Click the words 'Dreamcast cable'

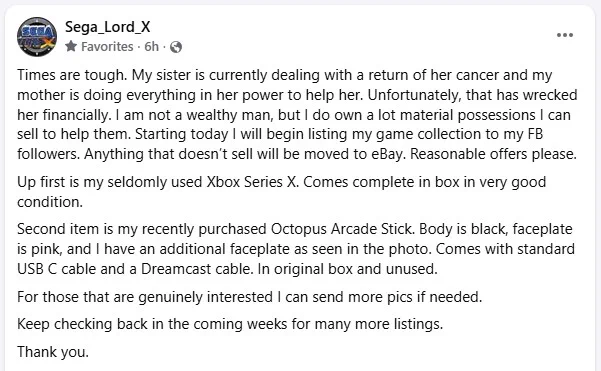click(x=197, y=269)
